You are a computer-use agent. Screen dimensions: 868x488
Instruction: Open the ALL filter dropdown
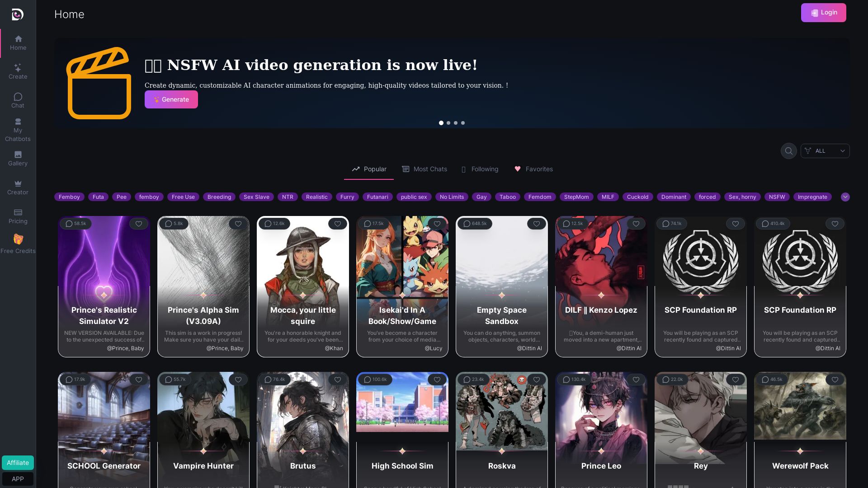pos(825,151)
